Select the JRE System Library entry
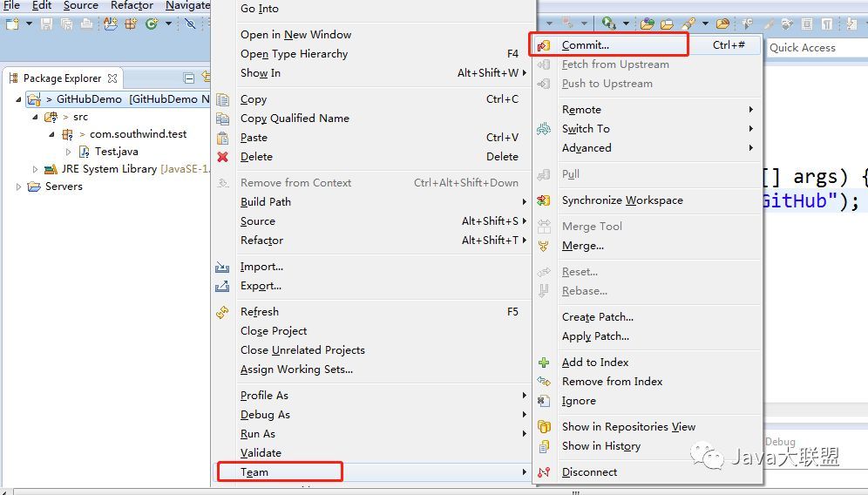Viewport: 868px width, 495px height. pyautogui.click(x=127, y=169)
